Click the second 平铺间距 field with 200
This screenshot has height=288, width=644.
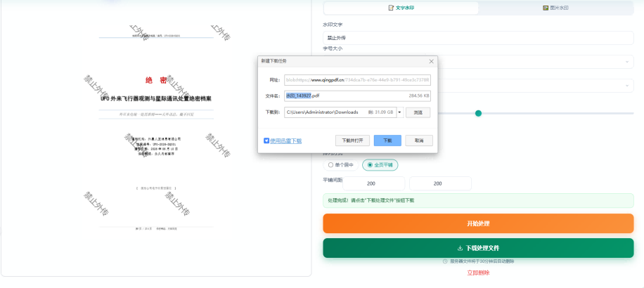[x=440, y=183]
